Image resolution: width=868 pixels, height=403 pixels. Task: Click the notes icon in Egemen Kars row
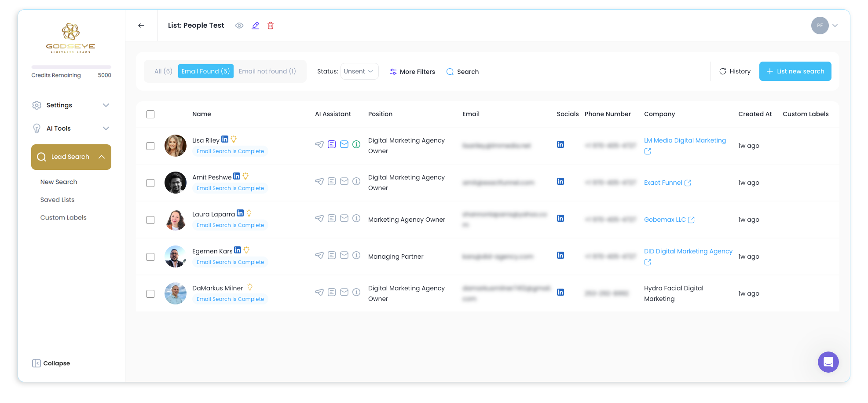(332, 255)
